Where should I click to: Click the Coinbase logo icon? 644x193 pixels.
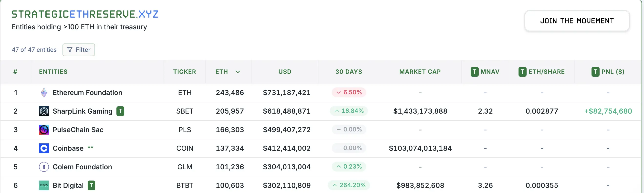44,148
